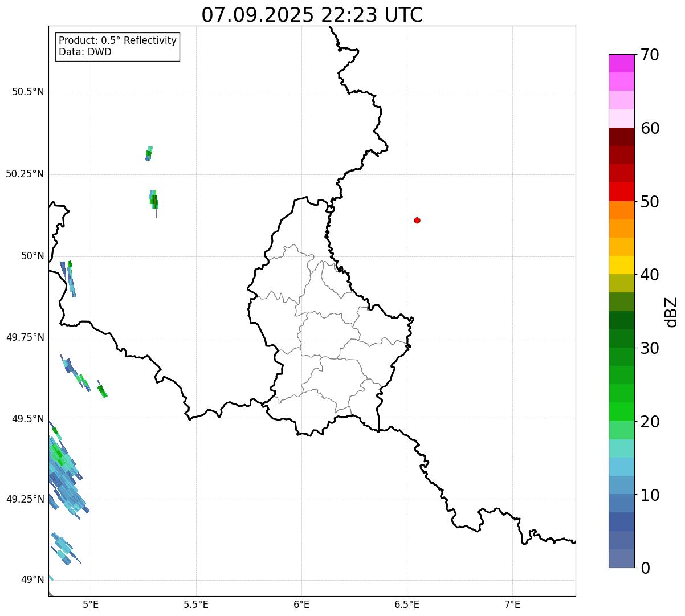Click the plot title 07.09.2025 22:23 UTC

312,15
